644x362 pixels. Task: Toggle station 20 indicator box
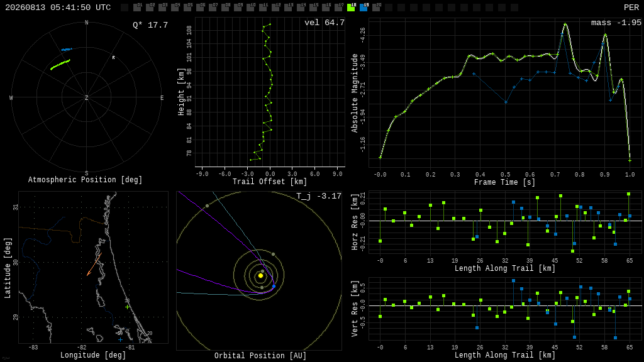coord(376,7)
